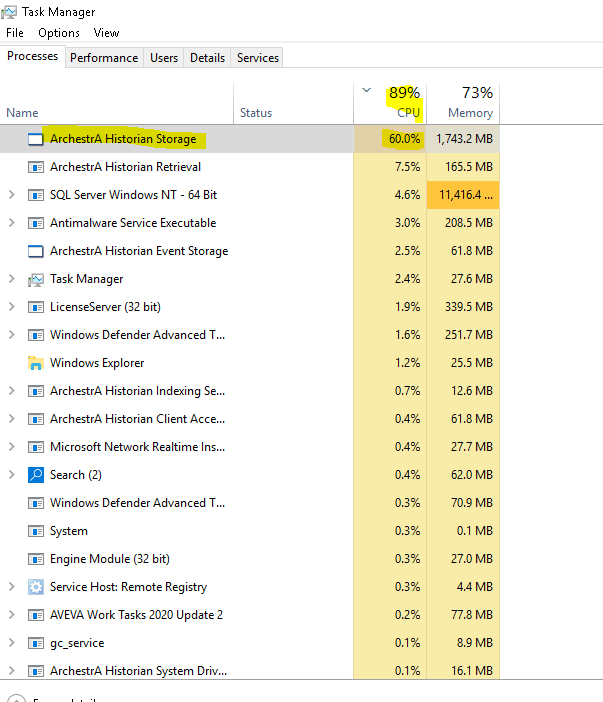
Task: Select the ArchestrA Historian Event Storage name
Action: point(139,251)
